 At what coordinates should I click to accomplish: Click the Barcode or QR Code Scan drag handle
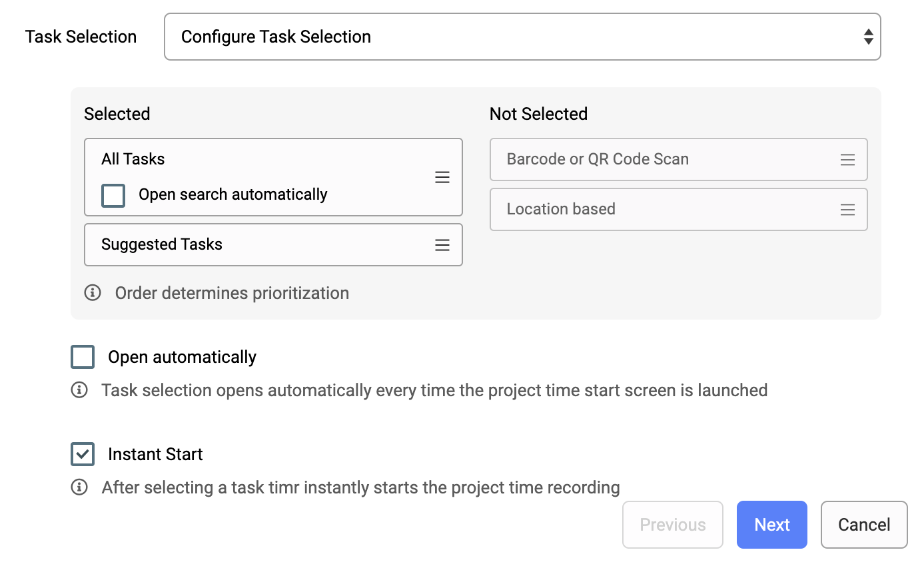[x=847, y=160]
